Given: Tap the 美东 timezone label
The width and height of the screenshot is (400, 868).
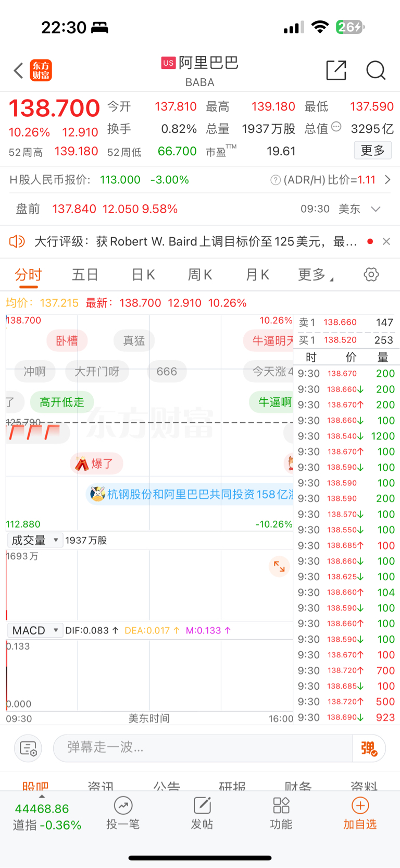Looking at the screenshot, I should click(349, 209).
